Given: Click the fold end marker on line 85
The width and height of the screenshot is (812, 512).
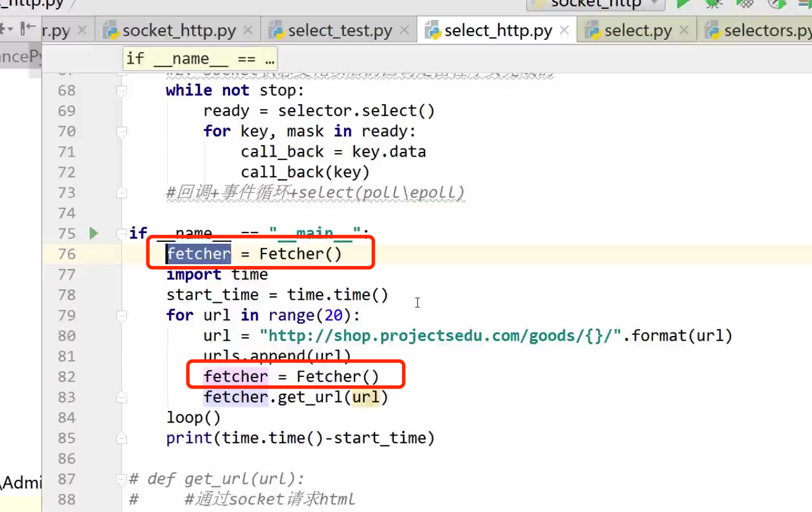Looking at the screenshot, I should pyautogui.click(x=122, y=438).
